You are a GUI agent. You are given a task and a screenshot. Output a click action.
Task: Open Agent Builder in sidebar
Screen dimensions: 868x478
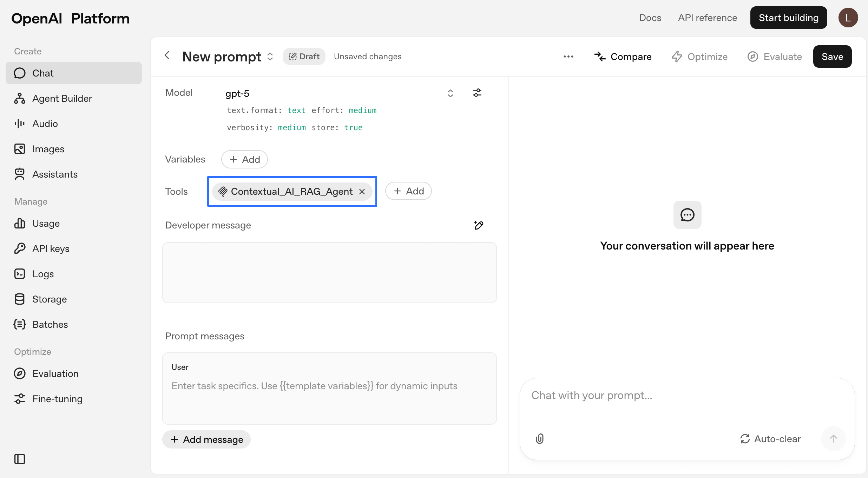(62, 99)
